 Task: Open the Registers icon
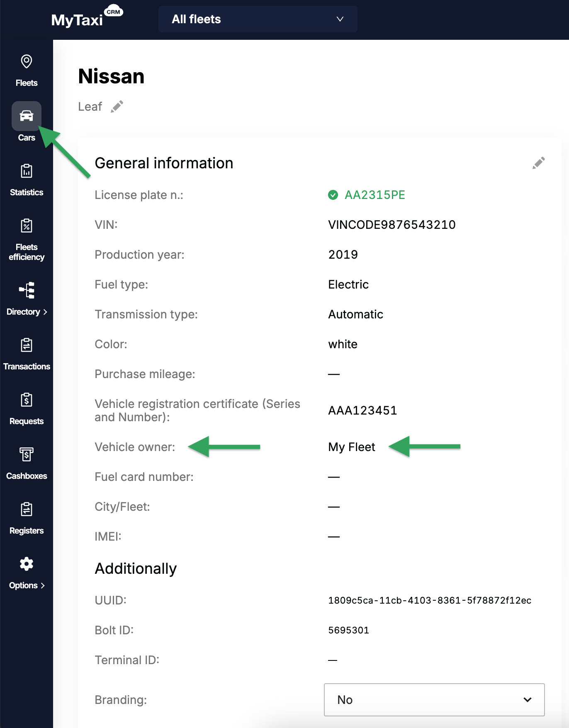(x=27, y=509)
